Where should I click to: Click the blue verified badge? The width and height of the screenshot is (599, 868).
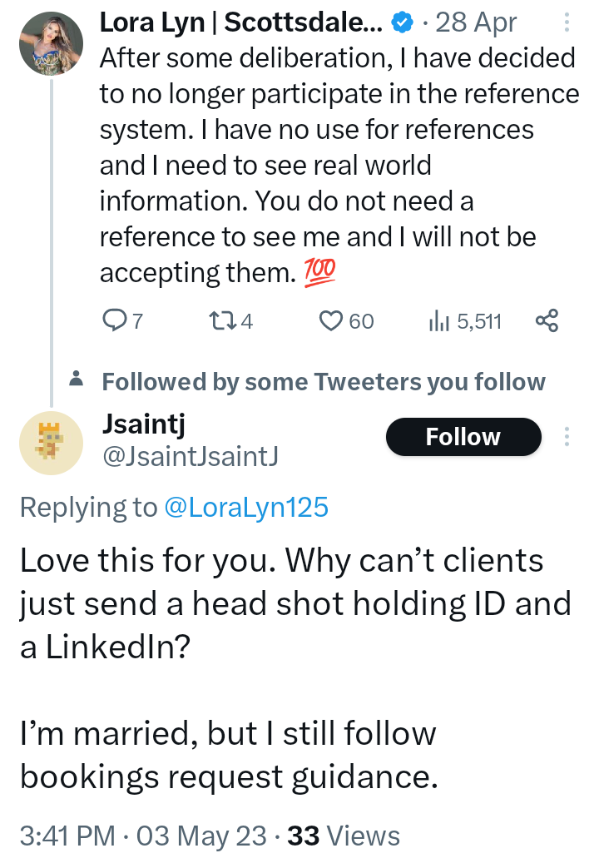point(402,23)
